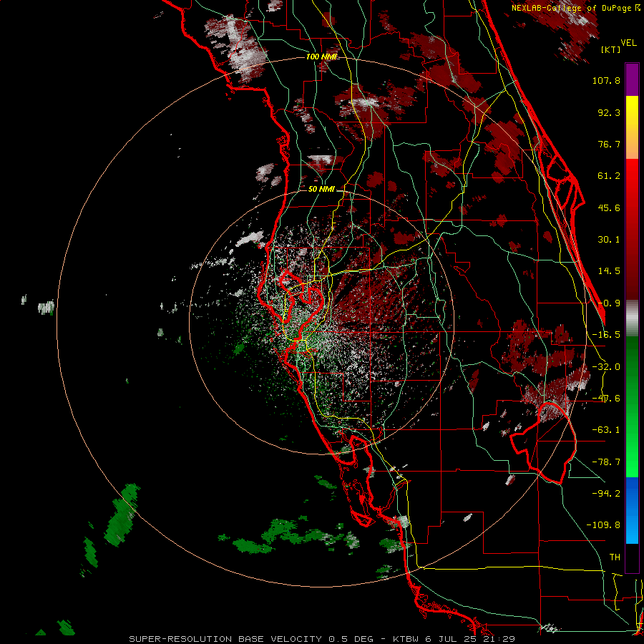Select the -109.8 velocity scale value
Image resolution: width=644 pixels, height=644 pixels.
603,525
